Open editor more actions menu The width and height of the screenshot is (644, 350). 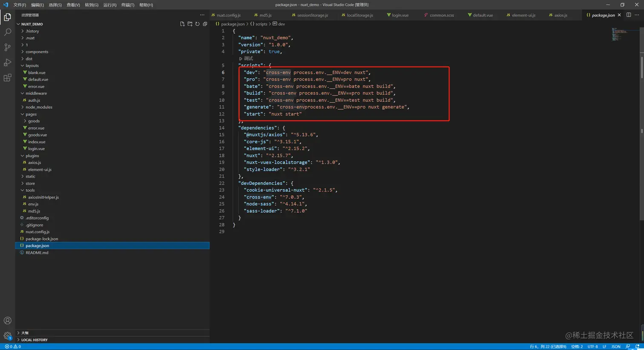[637, 15]
